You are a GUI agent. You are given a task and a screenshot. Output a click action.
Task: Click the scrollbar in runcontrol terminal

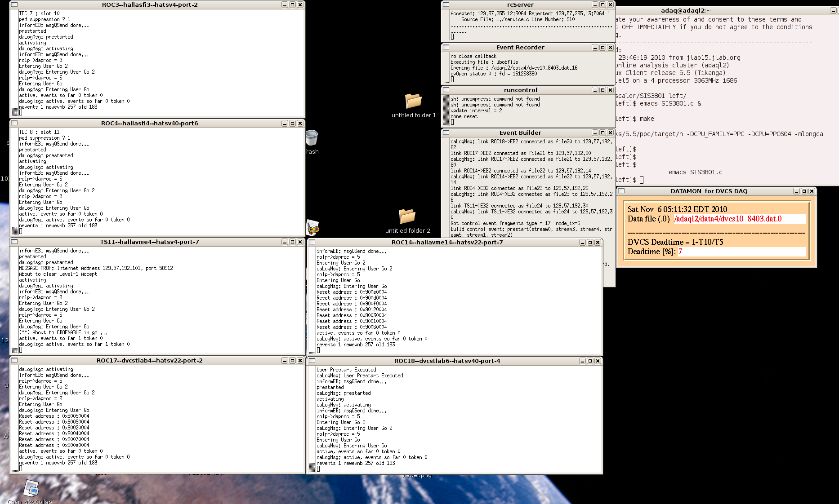446,110
